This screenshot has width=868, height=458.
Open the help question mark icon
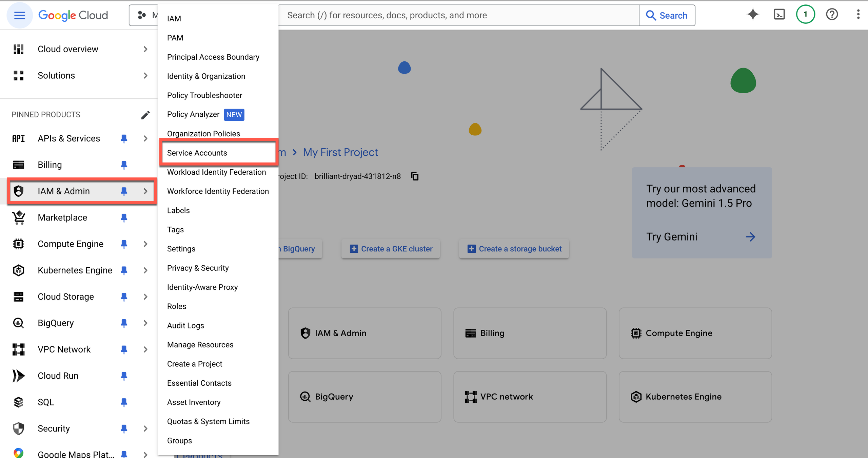tap(832, 15)
